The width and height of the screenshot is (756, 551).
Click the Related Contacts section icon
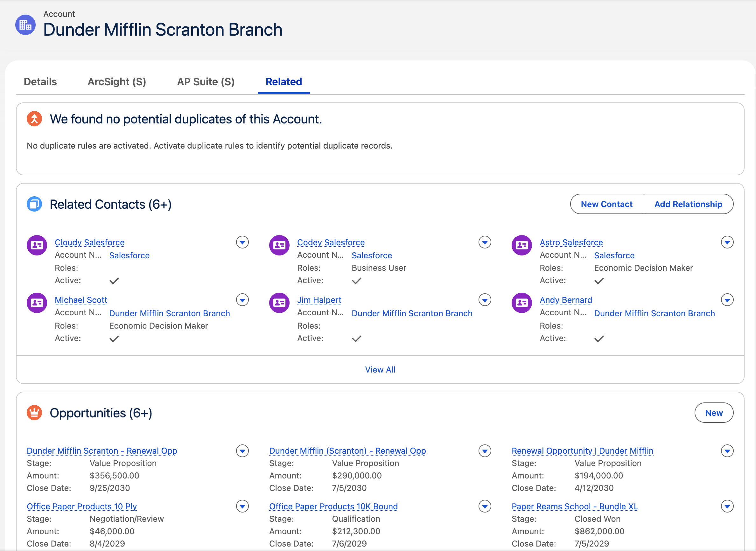[34, 204]
